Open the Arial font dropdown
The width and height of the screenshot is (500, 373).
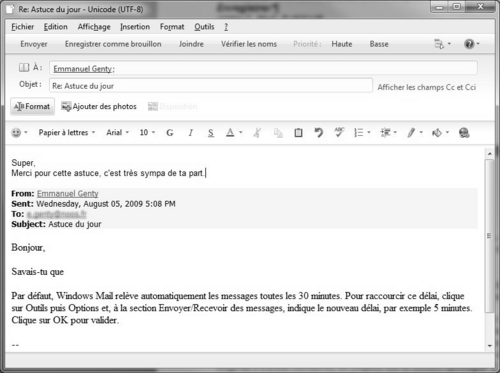click(118, 133)
